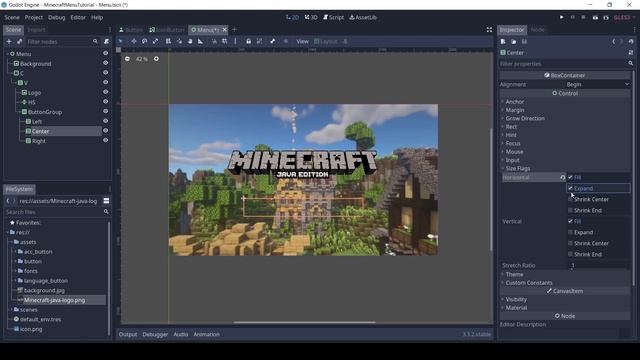Click the Stretch Ratio value field

point(598,265)
